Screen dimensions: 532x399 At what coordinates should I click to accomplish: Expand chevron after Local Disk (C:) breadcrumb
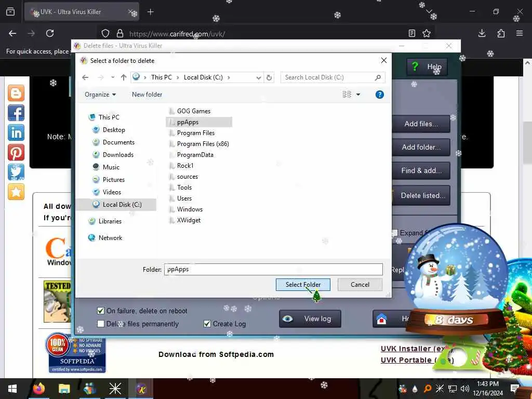pos(229,78)
